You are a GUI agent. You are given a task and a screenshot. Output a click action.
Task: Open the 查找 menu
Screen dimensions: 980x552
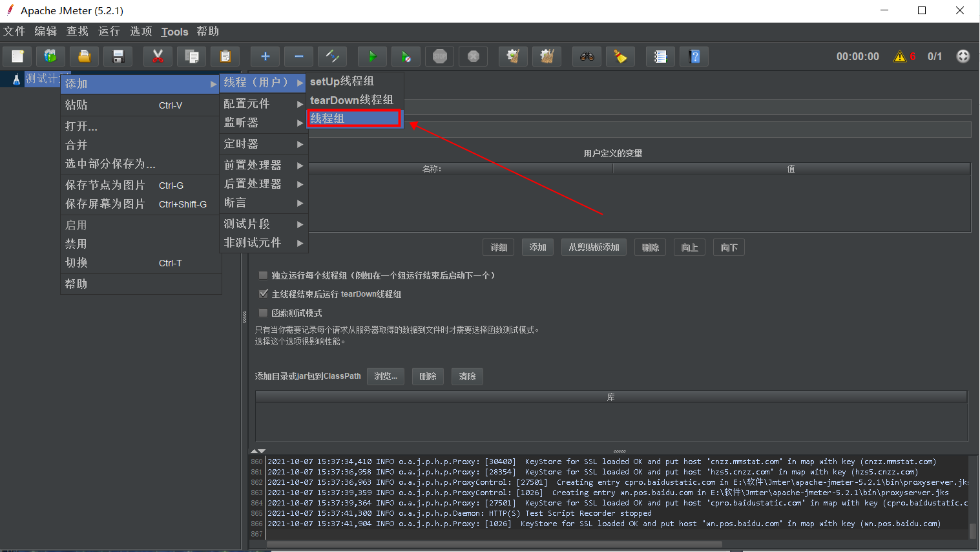[x=78, y=31]
